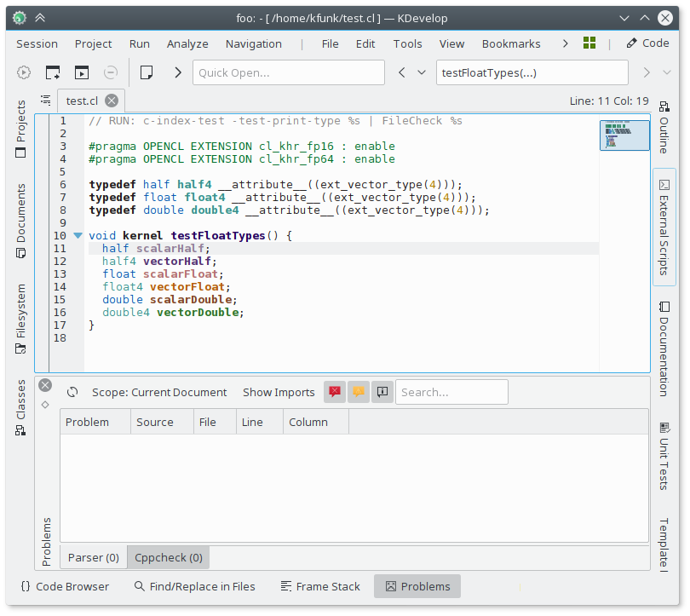Collapse the testFloatTypes function fold arrow

click(78, 235)
